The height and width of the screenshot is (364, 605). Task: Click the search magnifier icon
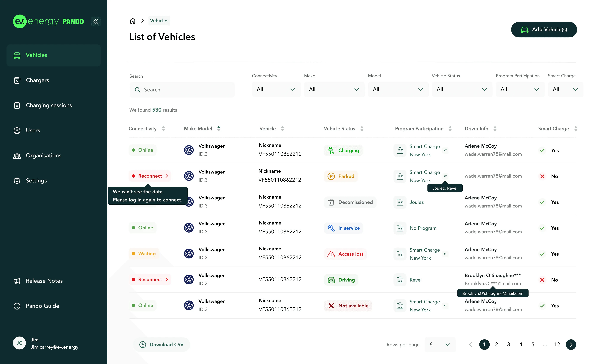(138, 90)
